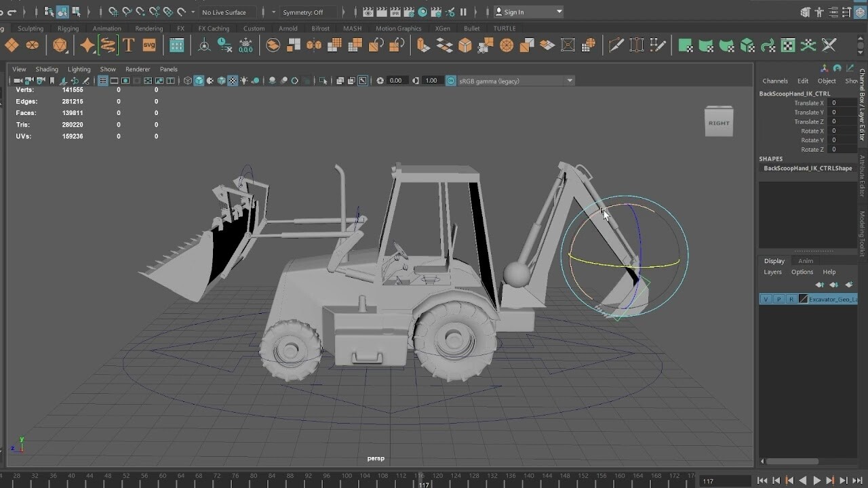
Task: Open the Shading menu in the viewport panel
Action: (x=47, y=69)
